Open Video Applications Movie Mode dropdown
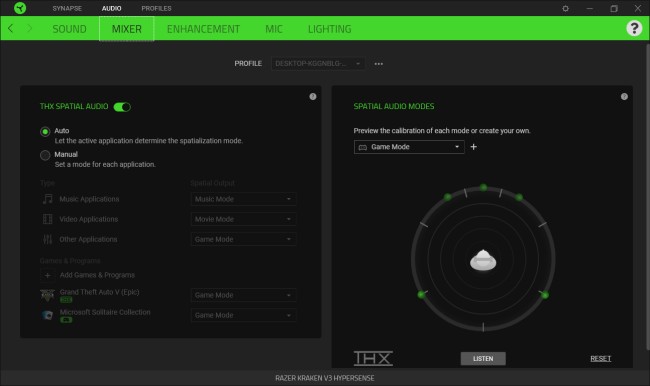 coord(243,219)
